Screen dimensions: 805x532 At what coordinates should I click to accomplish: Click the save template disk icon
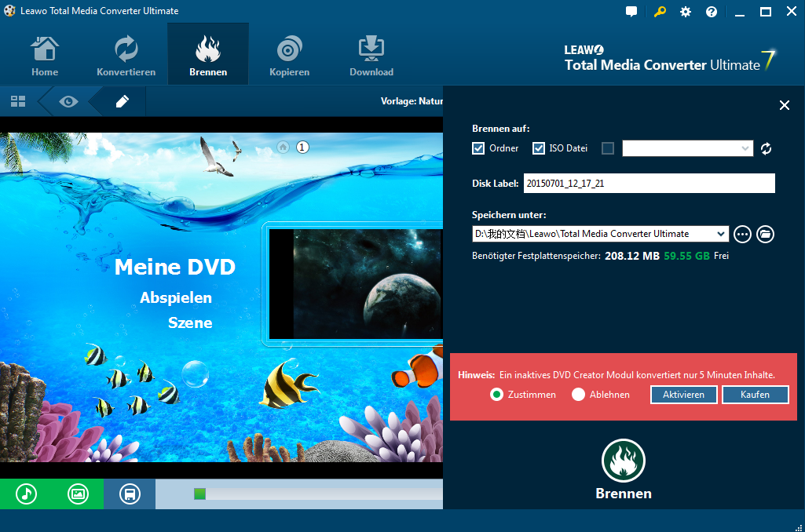coord(129,494)
